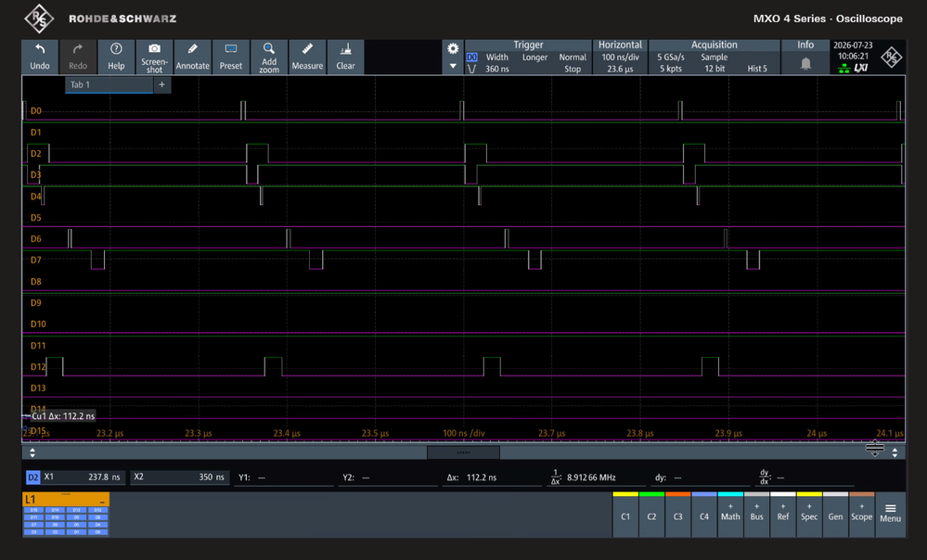Viewport: 927px width, 560px height.
Task: Change the Width trigger type
Action: (x=496, y=57)
